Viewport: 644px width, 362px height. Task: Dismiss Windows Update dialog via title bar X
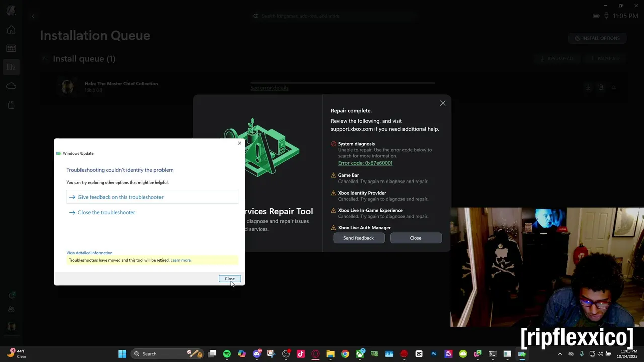239,143
